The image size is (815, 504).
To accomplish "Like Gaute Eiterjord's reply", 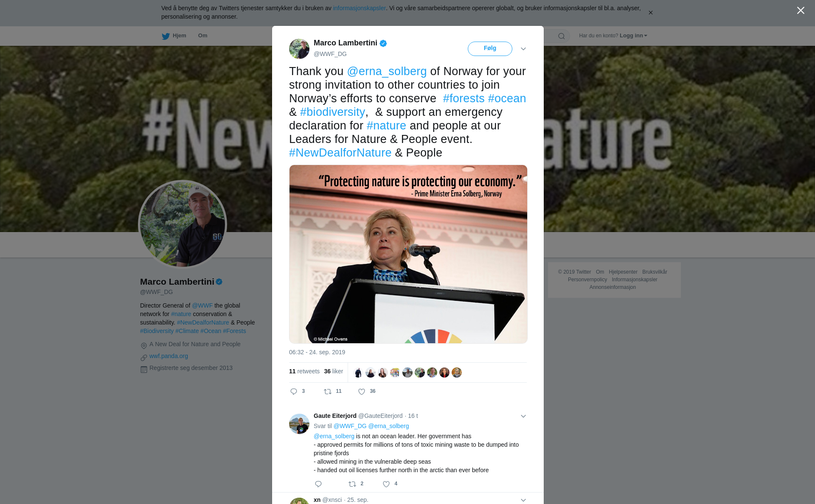I will (x=386, y=484).
